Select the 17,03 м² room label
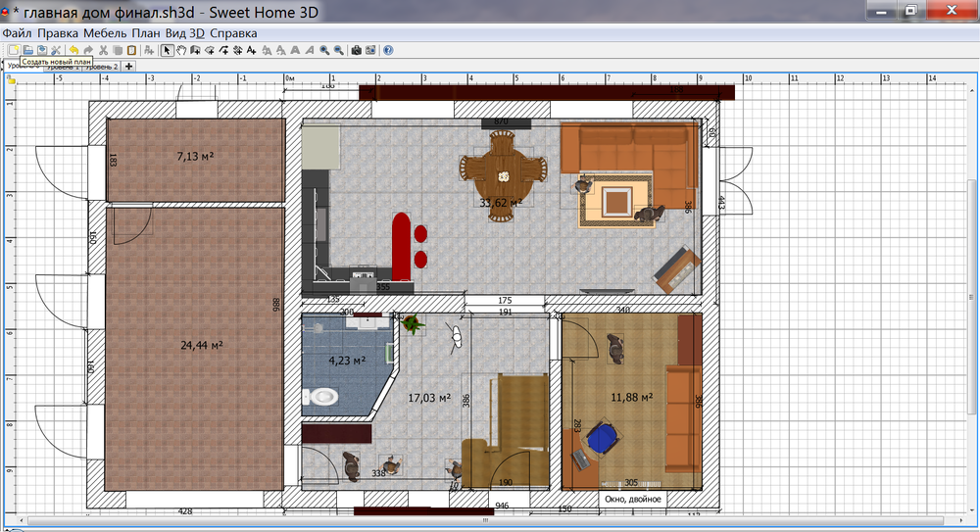Screen dimensions: 980x532 pos(429,398)
